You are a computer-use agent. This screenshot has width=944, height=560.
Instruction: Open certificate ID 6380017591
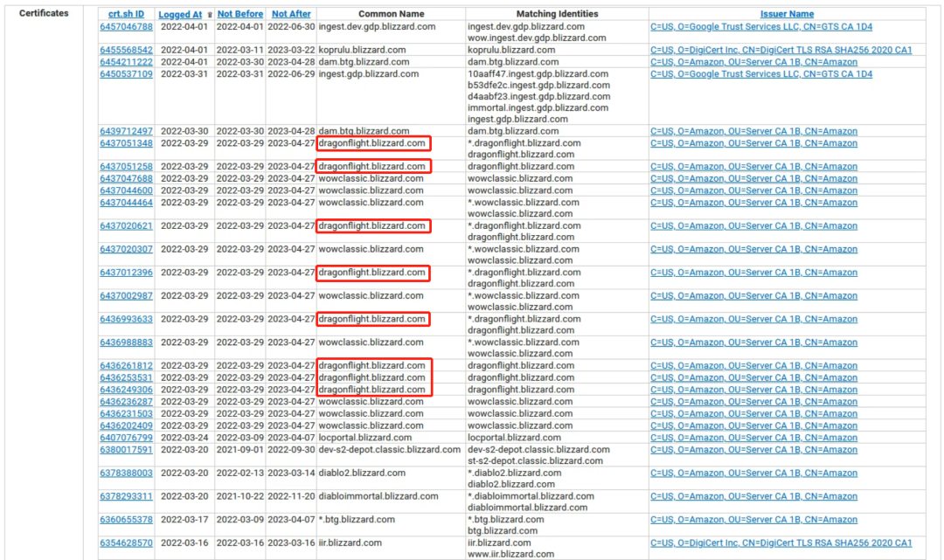pos(127,450)
